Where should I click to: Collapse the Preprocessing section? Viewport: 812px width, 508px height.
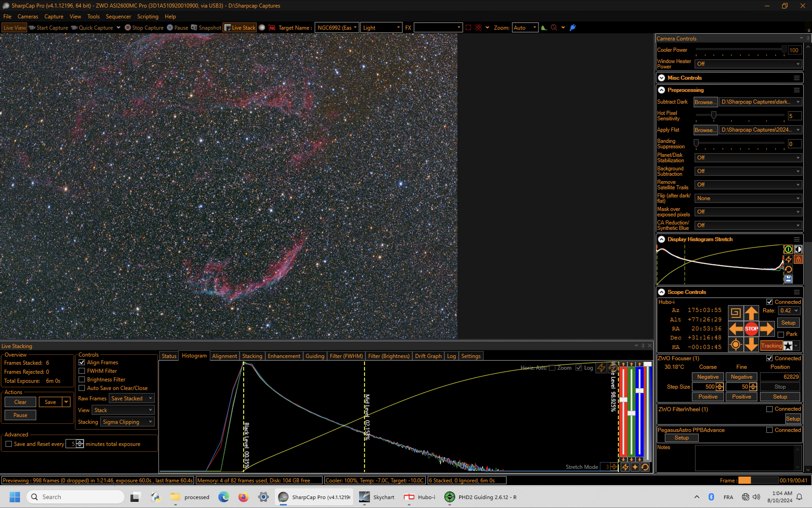[x=662, y=90]
